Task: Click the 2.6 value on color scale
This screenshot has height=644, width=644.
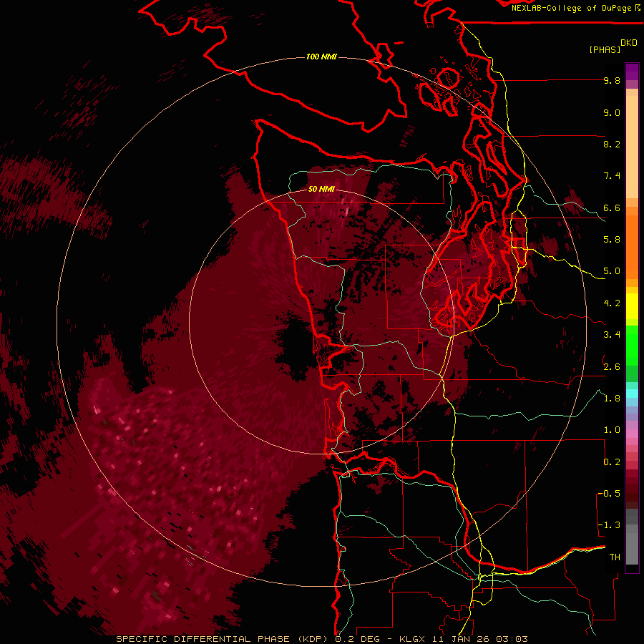Action: [612, 367]
